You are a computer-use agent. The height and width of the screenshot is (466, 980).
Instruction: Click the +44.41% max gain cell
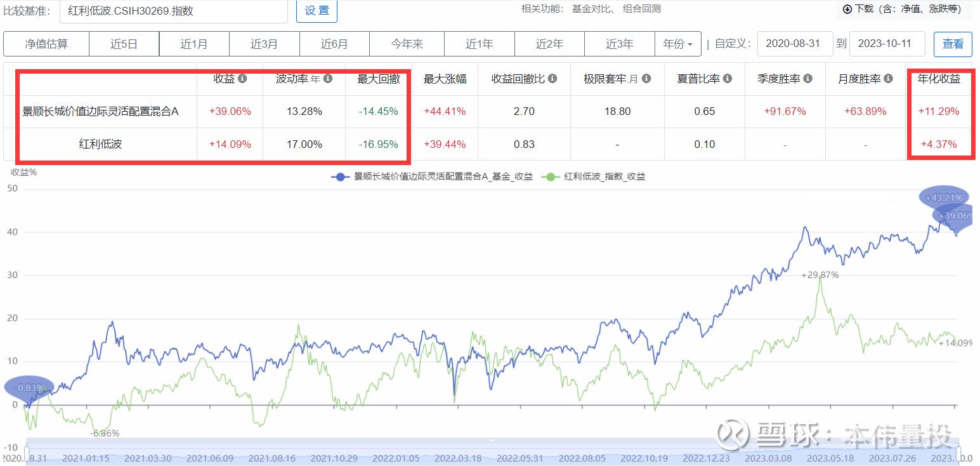click(x=445, y=112)
